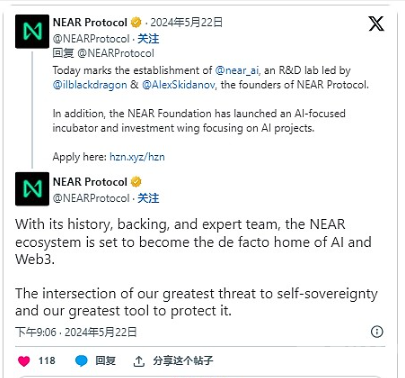Click the 118 likes count
Viewport: 405px width, 378px height.
coord(47,361)
